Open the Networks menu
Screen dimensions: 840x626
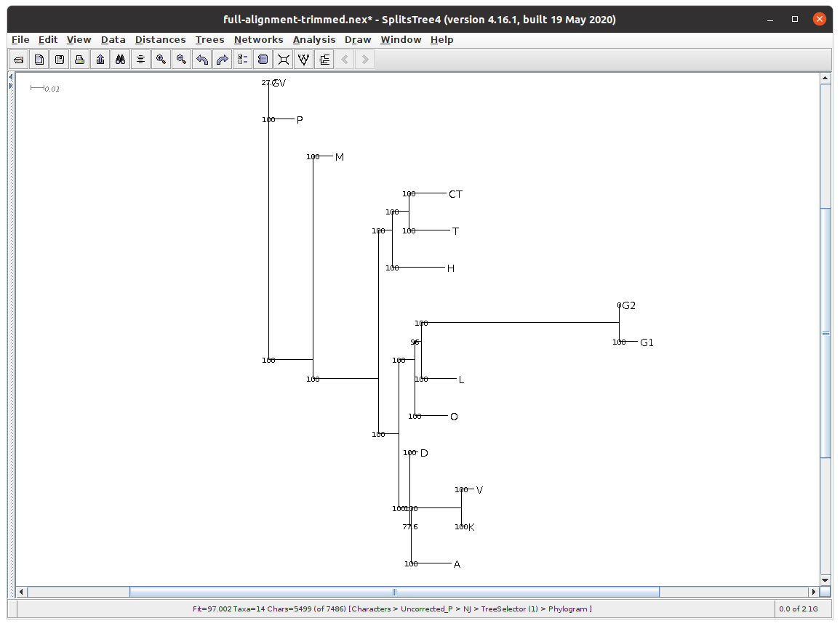click(258, 40)
